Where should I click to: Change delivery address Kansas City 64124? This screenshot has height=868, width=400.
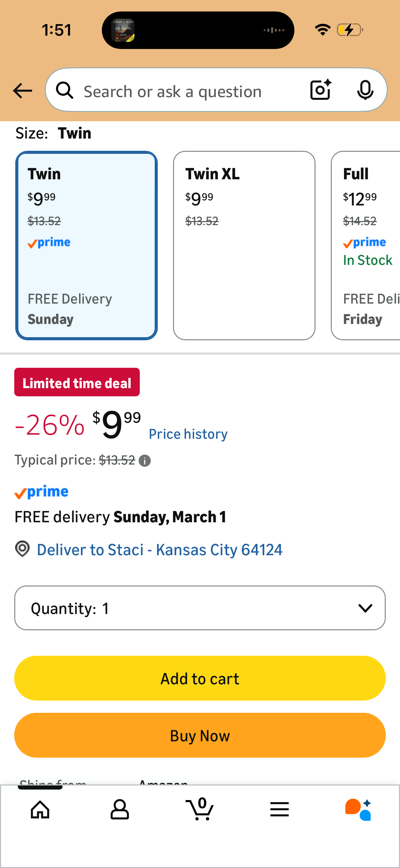[x=159, y=550]
